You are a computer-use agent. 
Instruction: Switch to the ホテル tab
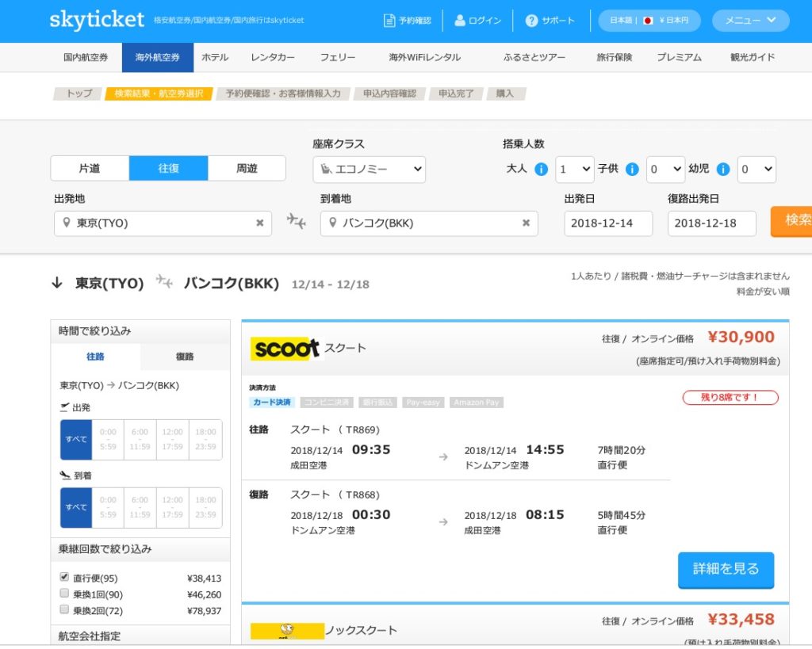point(215,57)
